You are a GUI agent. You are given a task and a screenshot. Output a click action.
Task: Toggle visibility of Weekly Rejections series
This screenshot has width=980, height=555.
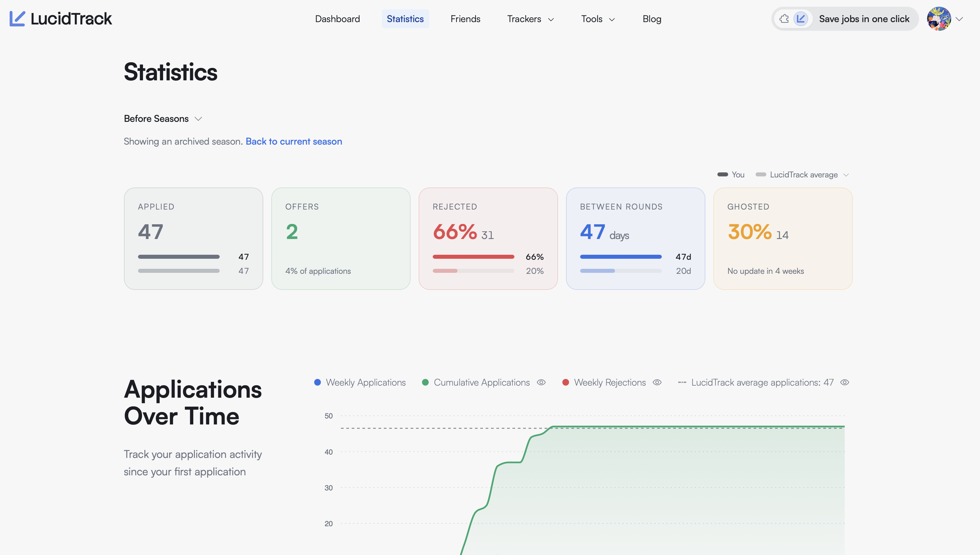657,382
